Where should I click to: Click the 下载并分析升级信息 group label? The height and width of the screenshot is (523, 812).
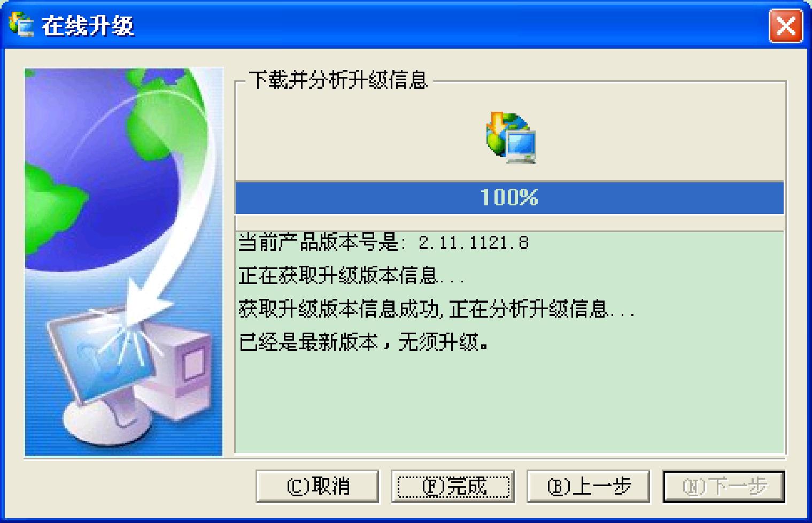tap(338, 80)
